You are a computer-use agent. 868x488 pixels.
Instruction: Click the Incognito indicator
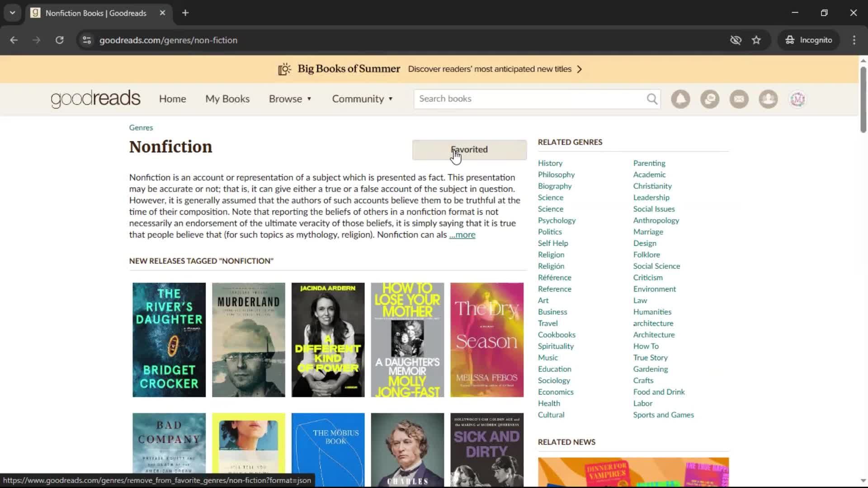[x=809, y=40]
